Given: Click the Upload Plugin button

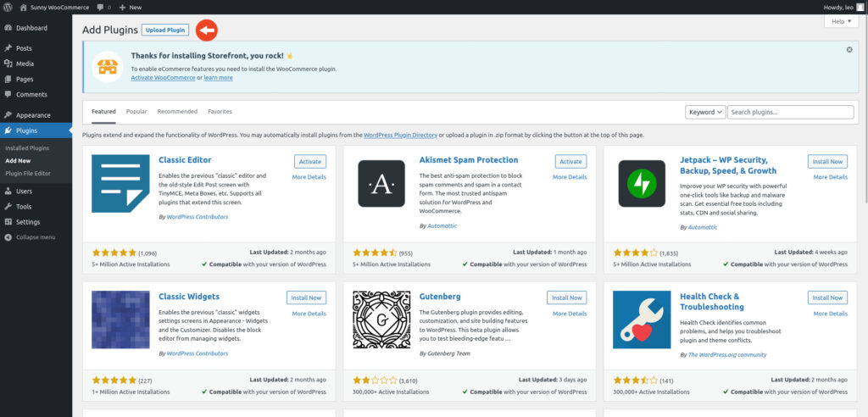Looking at the screenshot, I should (165, 30).
